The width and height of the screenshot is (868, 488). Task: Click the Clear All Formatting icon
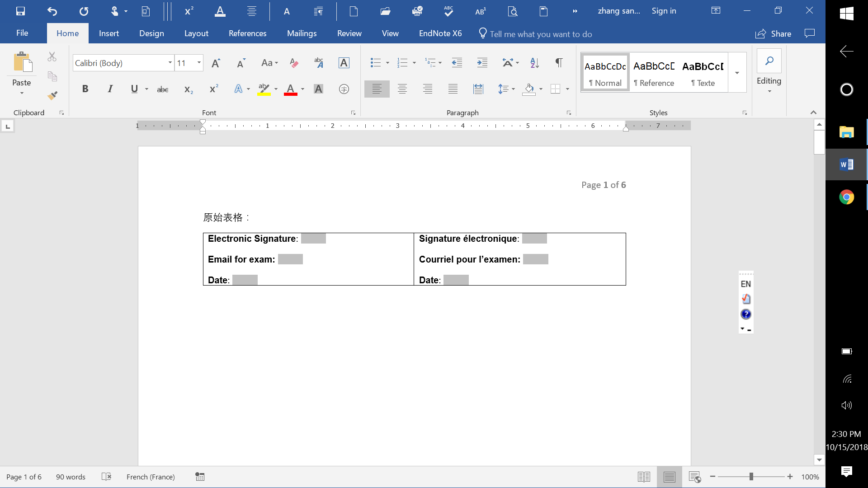coord(294,63)
